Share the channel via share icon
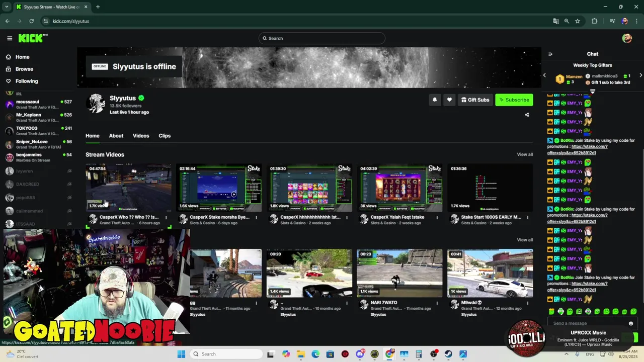The width and height of the screenshot is (644, 362). [527, 115]
